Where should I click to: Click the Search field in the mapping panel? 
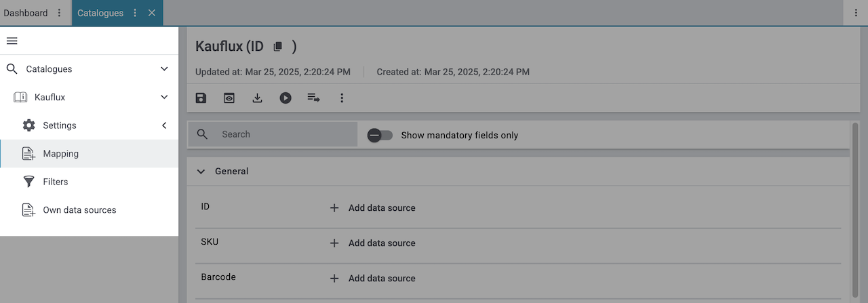click(x=285, y=134)
